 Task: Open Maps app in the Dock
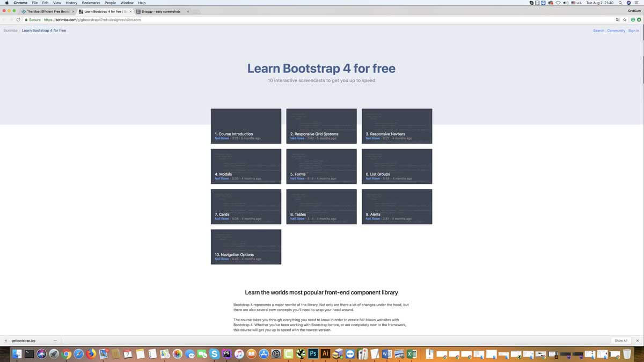click(165, 354)
